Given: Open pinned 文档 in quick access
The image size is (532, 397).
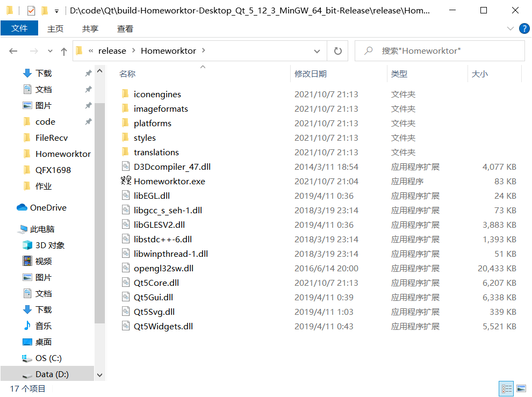Looking at the screenshot, I should pyautogui.click(x=44, y=90).
